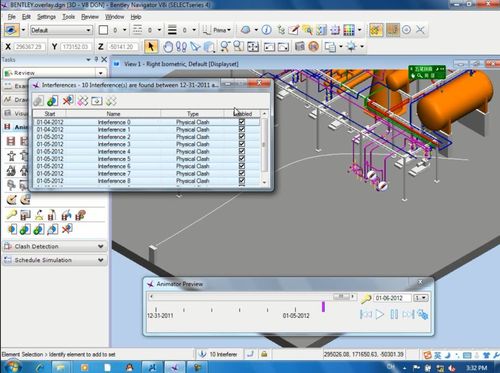Click the Fit View tool icon
The height and width of the screenshot is (373, 500).
tap(253, 47)
